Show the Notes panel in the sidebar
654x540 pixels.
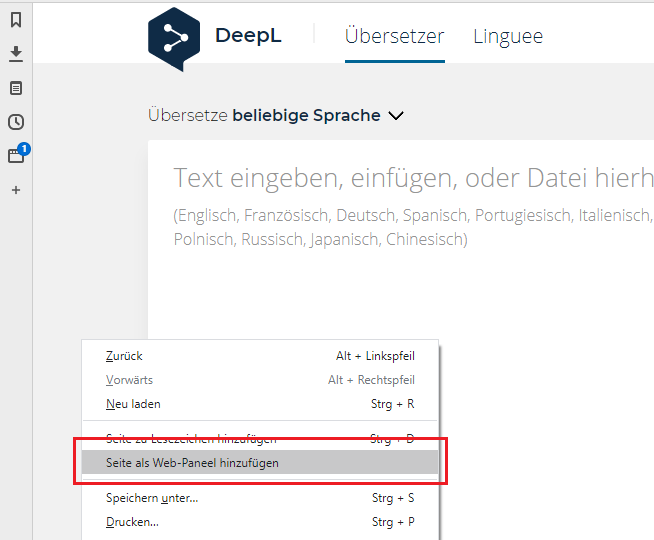coord(16,88)
